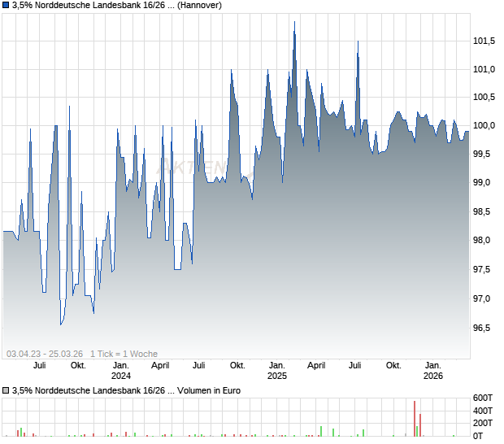Image resolution: width=504 pixels, height=444 pixels.
Task: Click the '1 Tick = 1 Woche' label
Action: (x=124, y=354)
